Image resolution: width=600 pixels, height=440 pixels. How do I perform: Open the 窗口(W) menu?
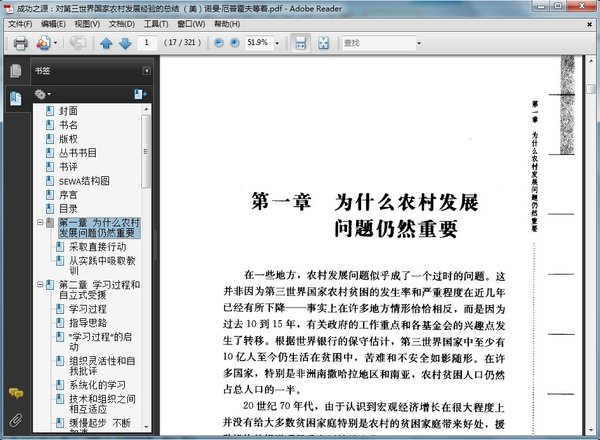191,24
